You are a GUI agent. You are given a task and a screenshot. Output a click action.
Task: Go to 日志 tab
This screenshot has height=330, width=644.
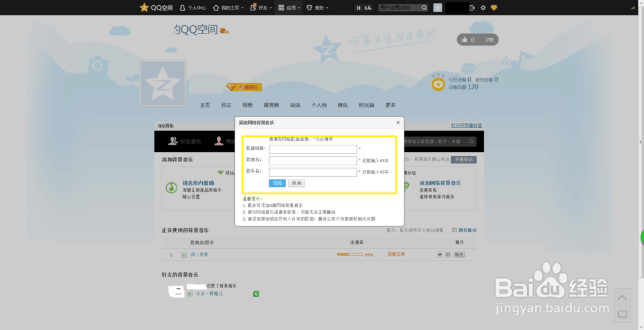point(226,105)
